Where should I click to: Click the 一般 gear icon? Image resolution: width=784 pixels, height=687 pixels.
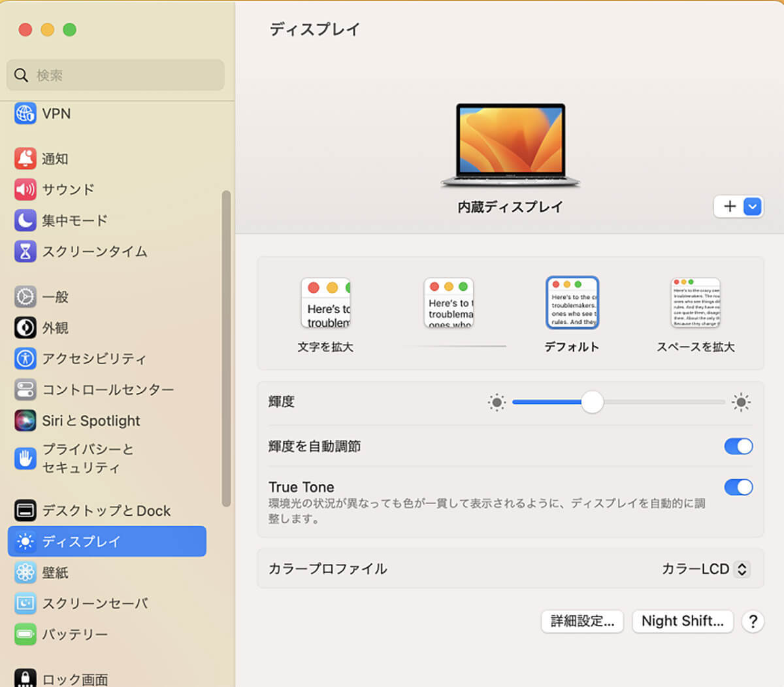click(x=25, y=297)
